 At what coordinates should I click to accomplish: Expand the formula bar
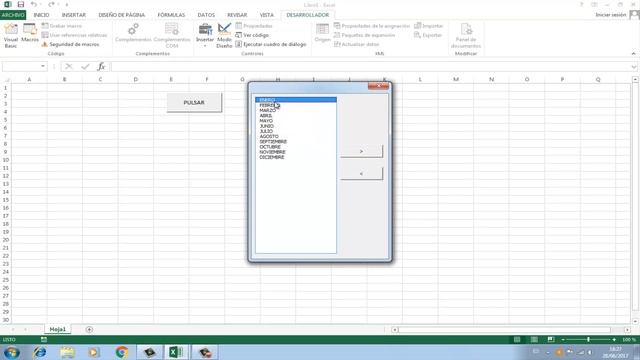[x=634, y=67]
